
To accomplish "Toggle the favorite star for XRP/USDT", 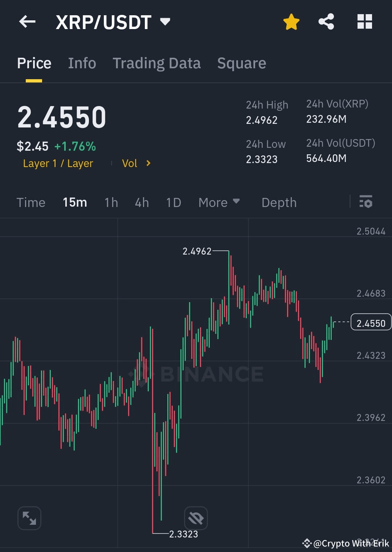I will tap(291, 22).
